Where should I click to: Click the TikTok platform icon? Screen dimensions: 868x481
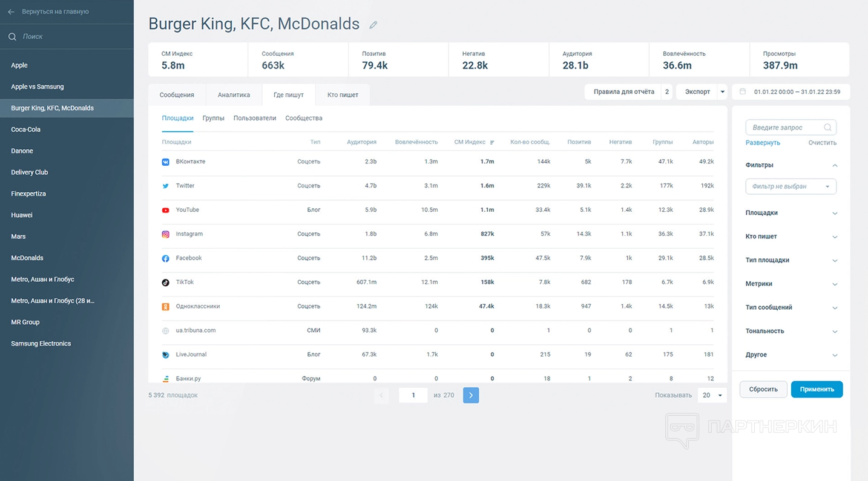tap(165, 283)
